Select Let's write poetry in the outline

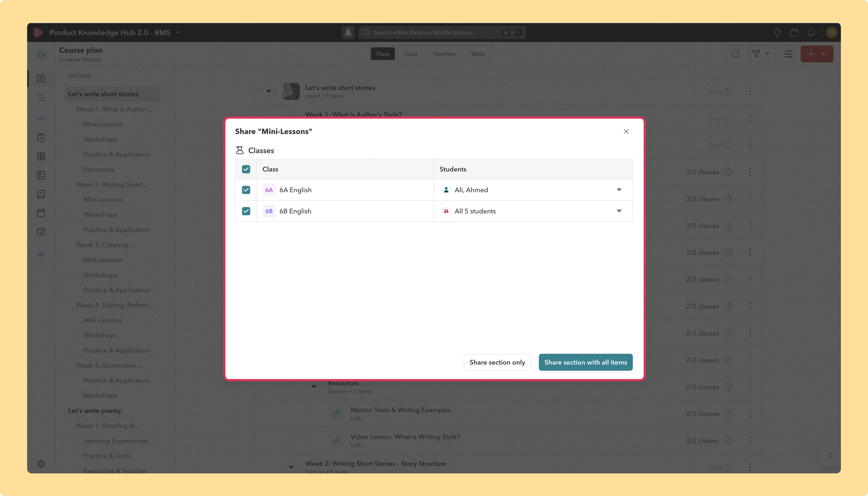coord(94,411)
